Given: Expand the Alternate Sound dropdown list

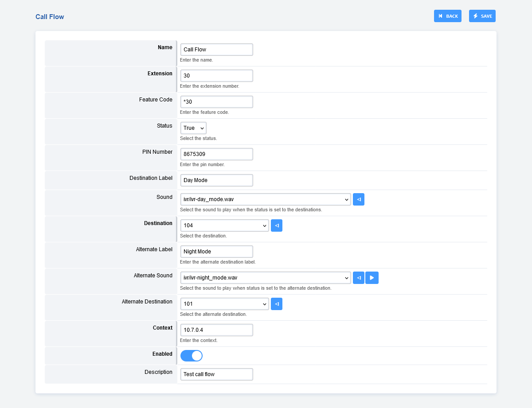Looking at the screenshot, I should pos(265,278).
